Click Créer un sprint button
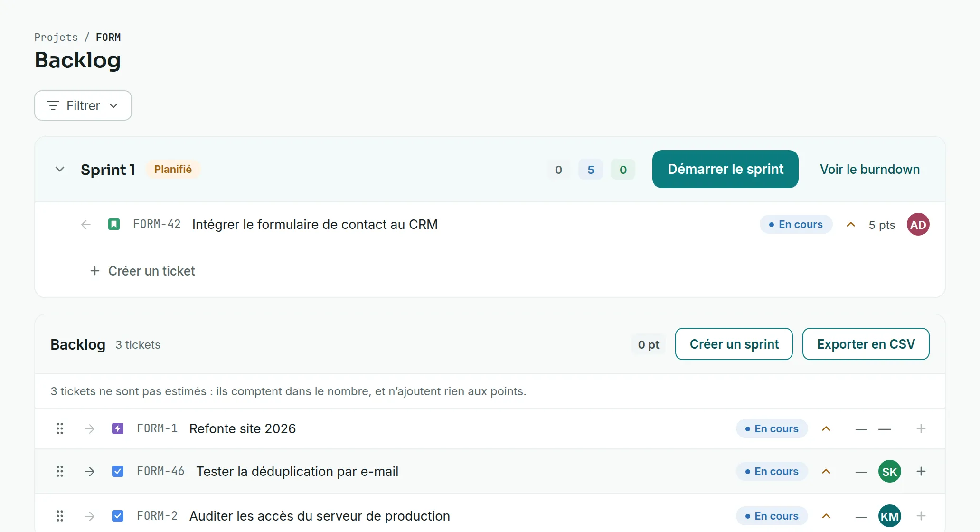The width and height of the screenshot is (980, 532). [734, 344]
